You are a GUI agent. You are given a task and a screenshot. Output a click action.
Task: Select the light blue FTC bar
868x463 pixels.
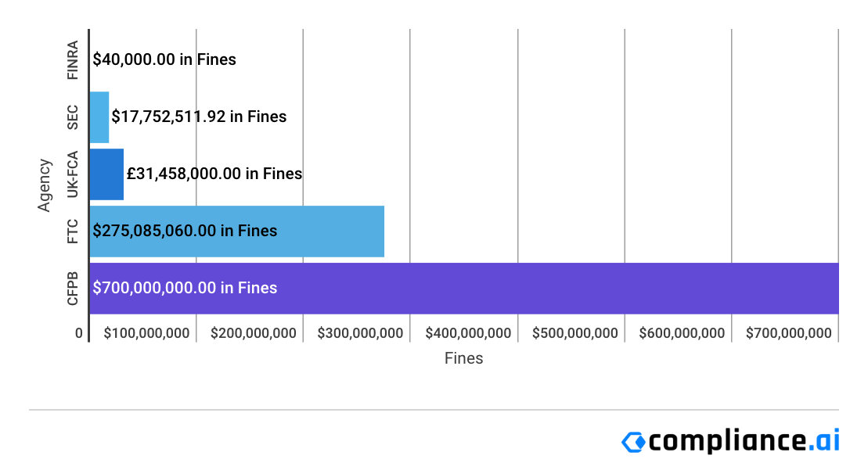tap(329, 231)
